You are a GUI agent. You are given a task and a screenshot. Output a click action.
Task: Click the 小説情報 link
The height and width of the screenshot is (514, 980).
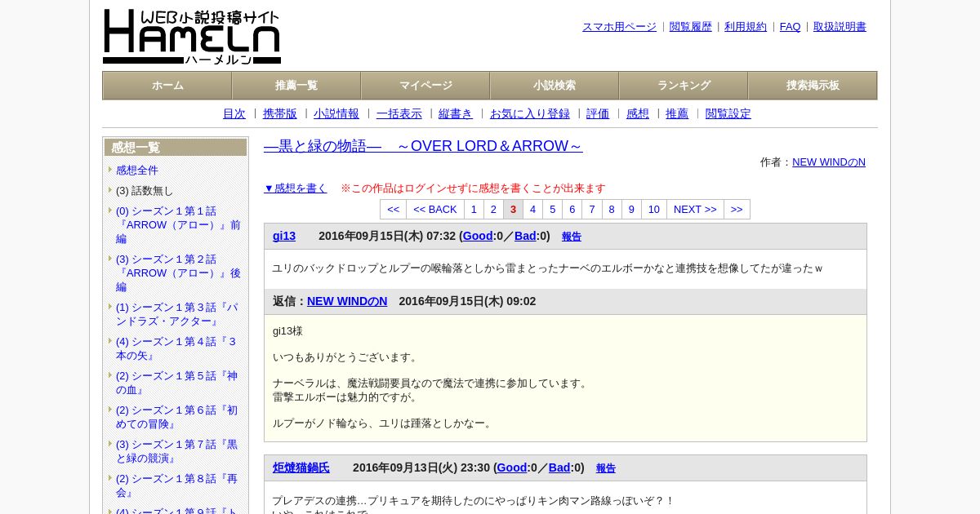tap(336, 114)
